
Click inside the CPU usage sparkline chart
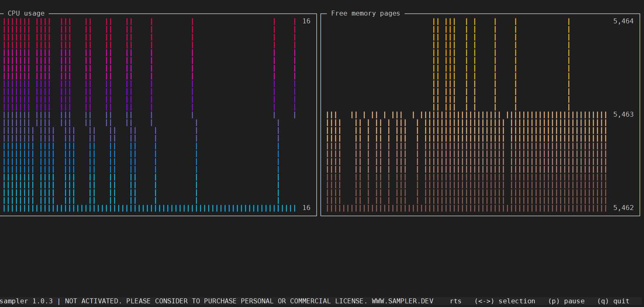(x=149, y=115)
